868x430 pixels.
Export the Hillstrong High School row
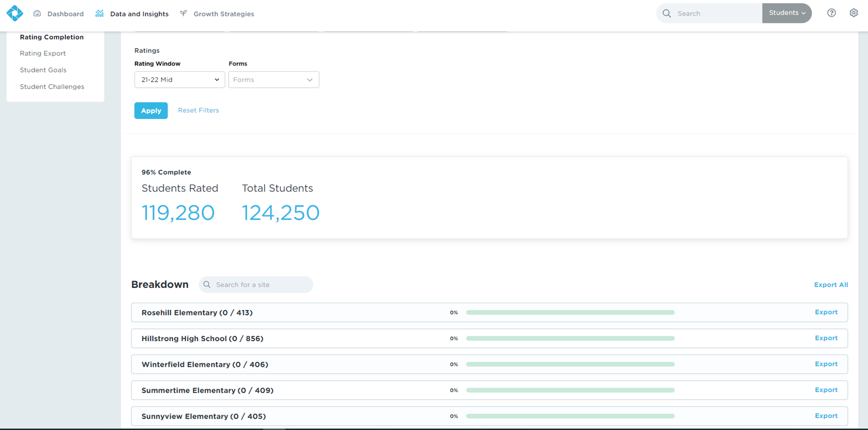tap(826, 338)
